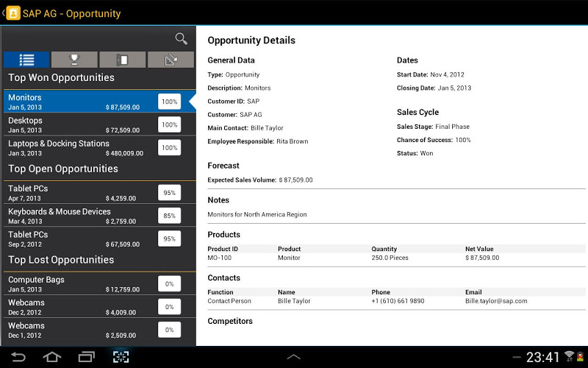The height and width of the screenshot is (368, 588).
Task: Tap the 85% badge on Keyboards row
Action: (169, 216)
